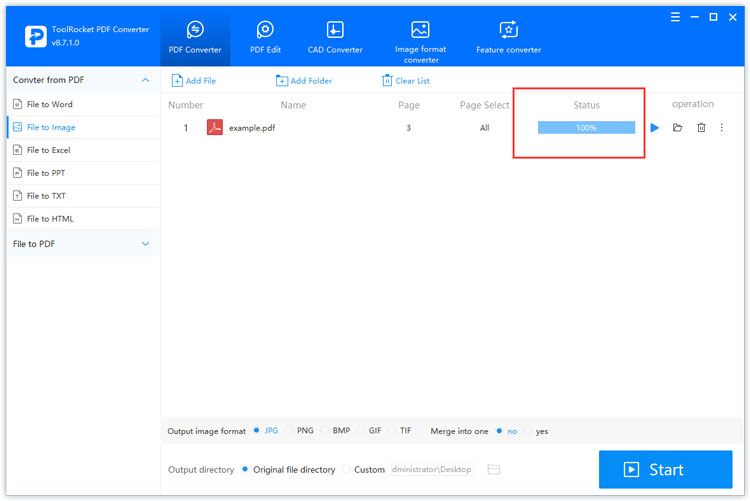
Task: Switch to the PDF Edit tab
Action: [265, 37]
